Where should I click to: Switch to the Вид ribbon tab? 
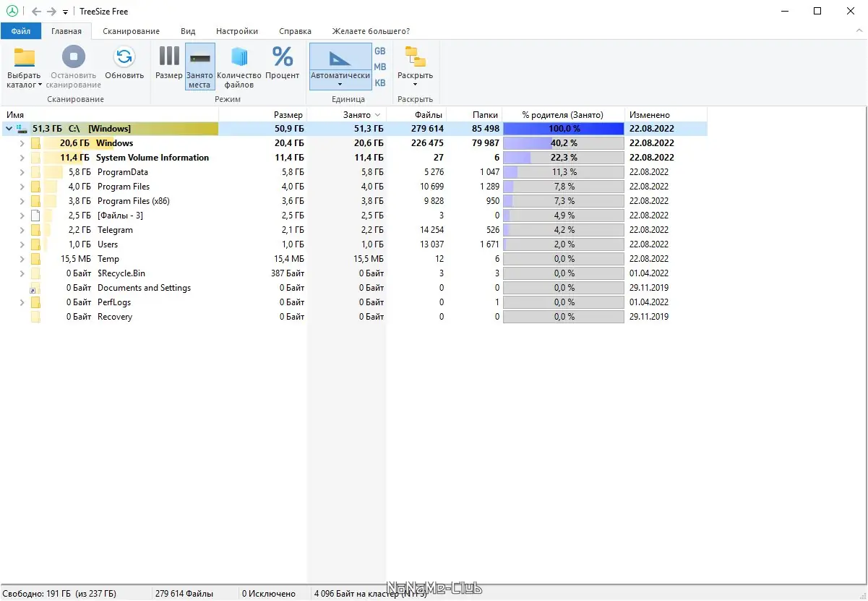click(188, 31)
